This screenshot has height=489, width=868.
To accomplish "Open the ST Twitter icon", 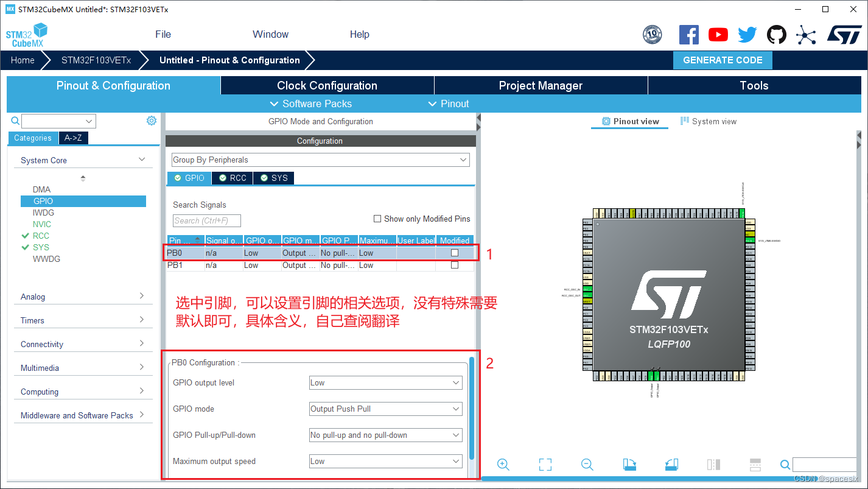I will (747, 35).
